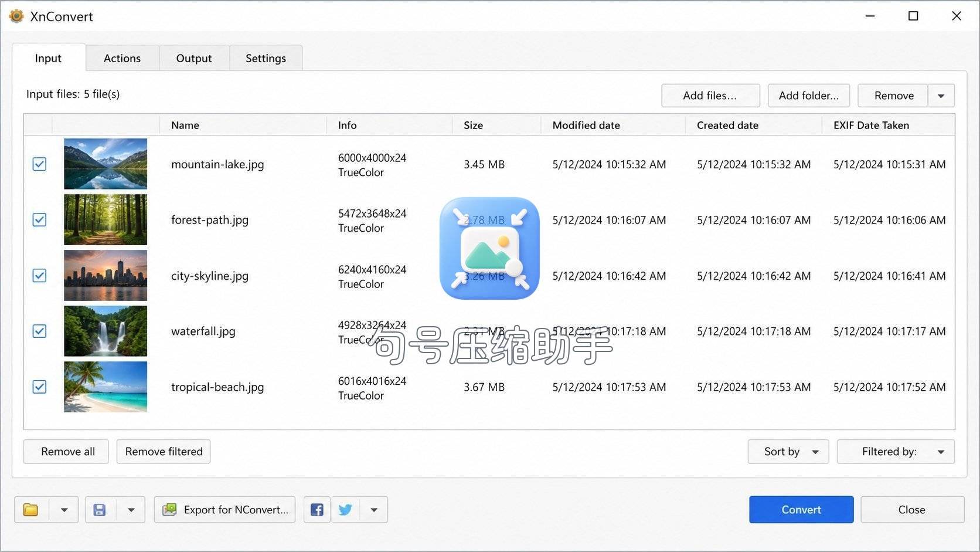Switch to the Actions tab
The image size is (980, 552).
click(122, 58)
